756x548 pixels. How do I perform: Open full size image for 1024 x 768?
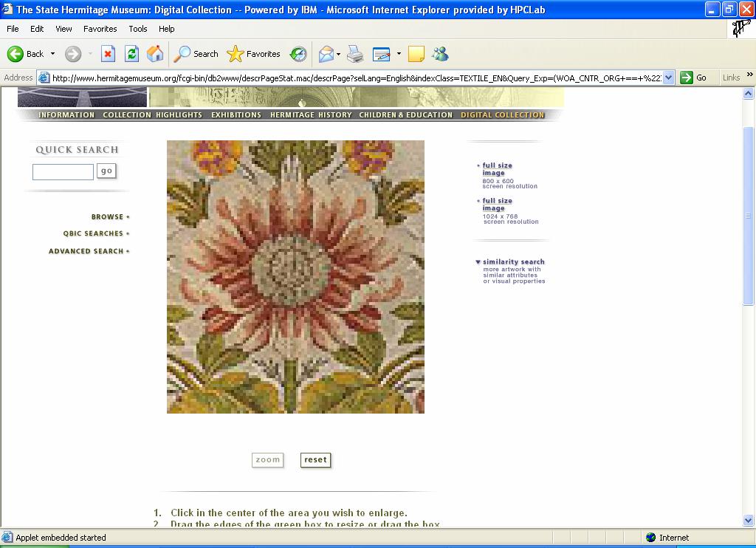click(497, 204)
